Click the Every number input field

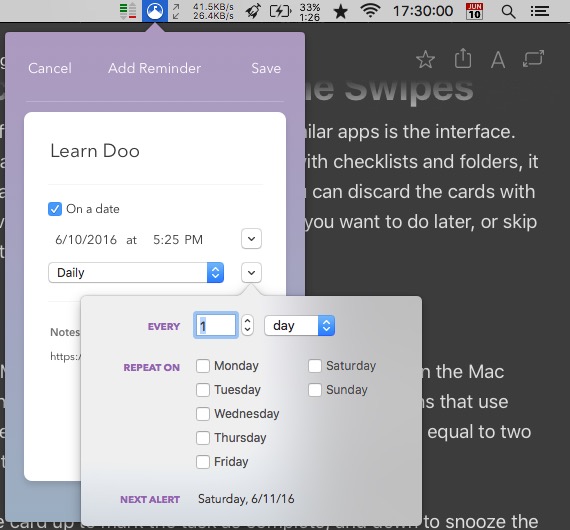pos(216,325)
